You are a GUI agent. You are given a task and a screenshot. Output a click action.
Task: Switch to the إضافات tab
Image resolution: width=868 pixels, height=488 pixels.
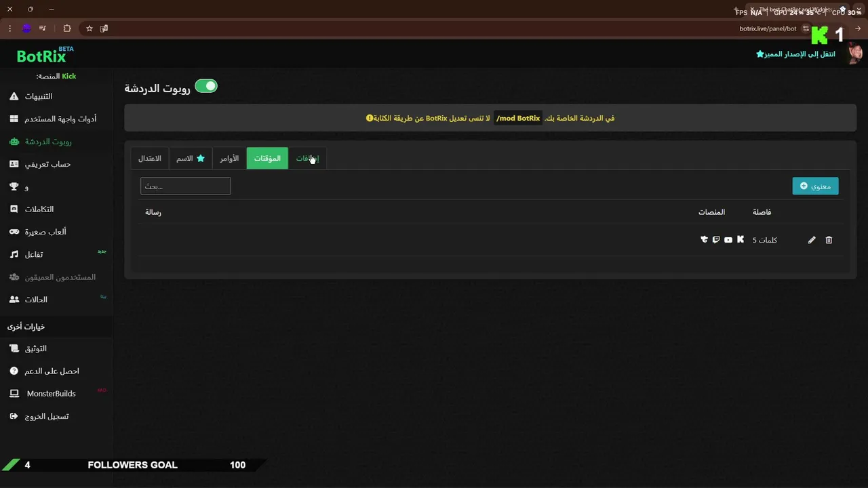(x=307, y=159)
